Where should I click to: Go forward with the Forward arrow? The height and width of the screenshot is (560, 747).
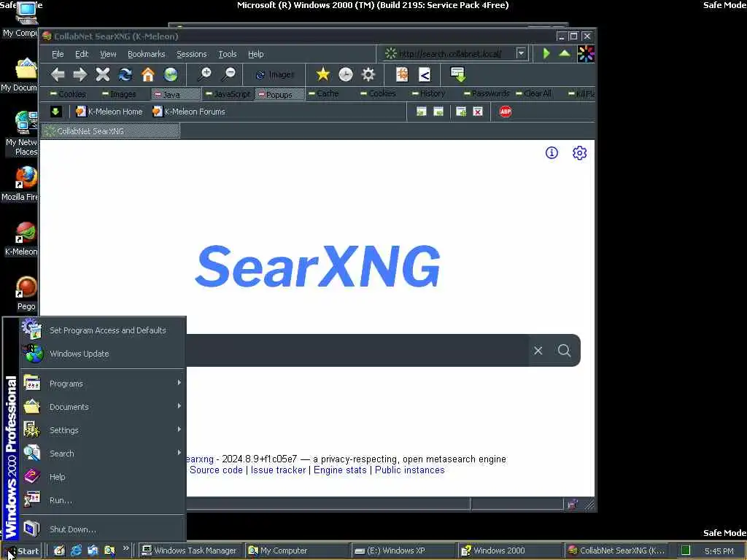[x=80, y=74]
